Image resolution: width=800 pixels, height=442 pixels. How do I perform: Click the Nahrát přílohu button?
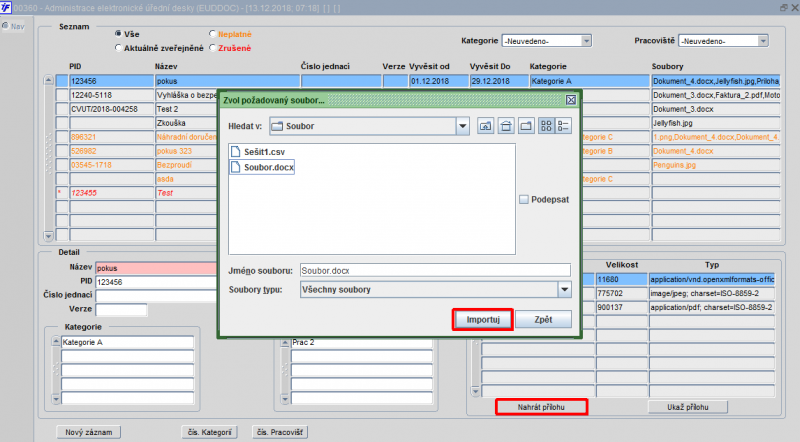[x=541, y=407]
